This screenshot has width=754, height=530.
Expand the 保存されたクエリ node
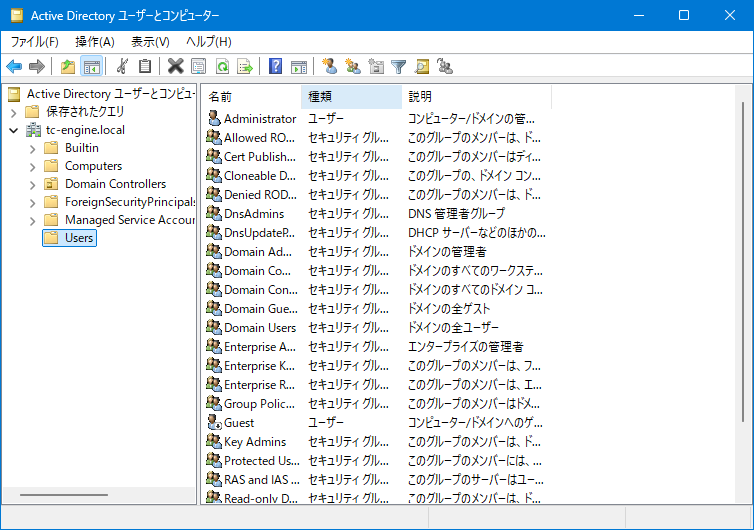pos(13,113)
